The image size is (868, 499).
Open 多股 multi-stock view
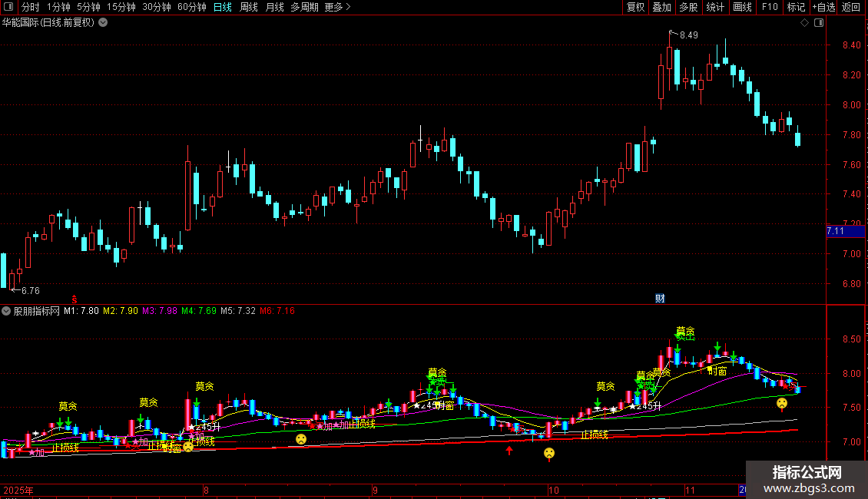point(689,7)
